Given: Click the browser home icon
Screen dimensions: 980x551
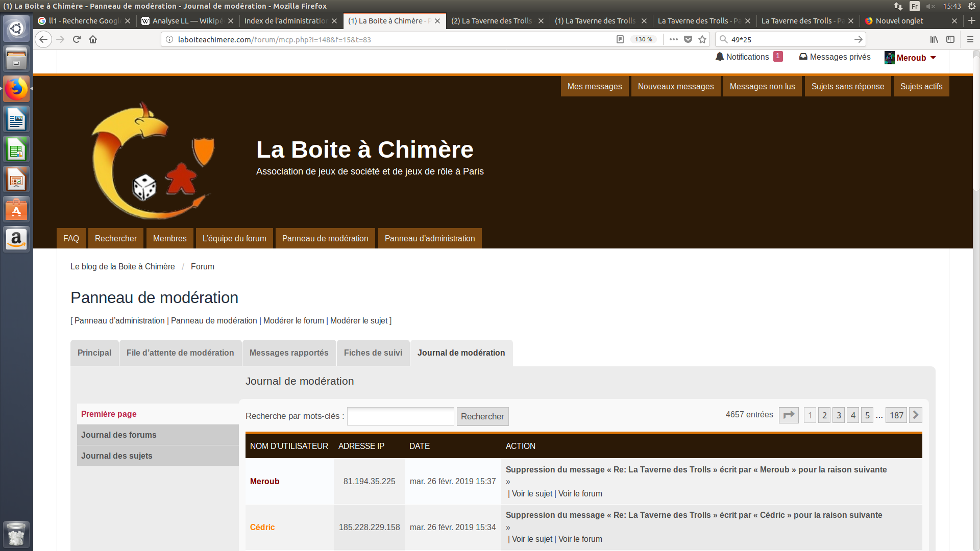Looking at the screenshot, I should (x=93, y=39).
